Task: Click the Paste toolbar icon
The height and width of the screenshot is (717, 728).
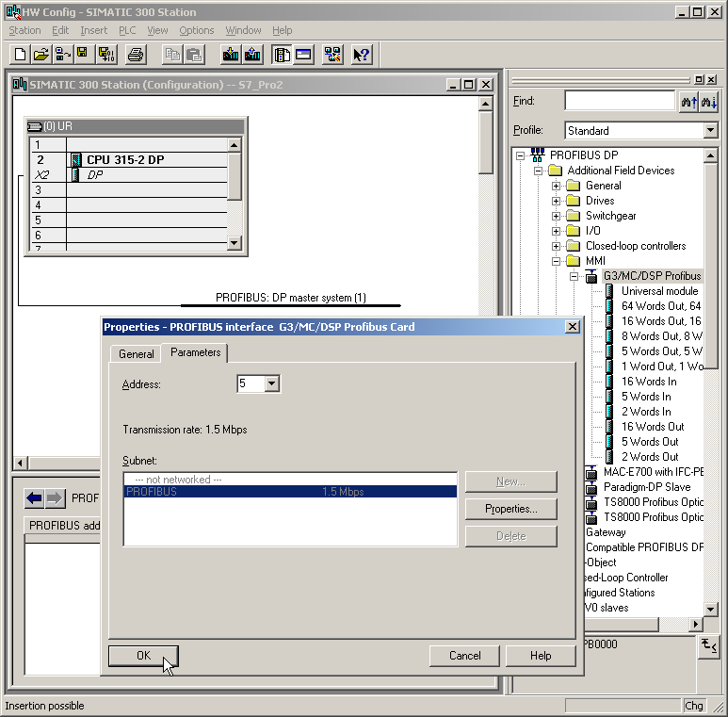Action: (x=194, y=55)
